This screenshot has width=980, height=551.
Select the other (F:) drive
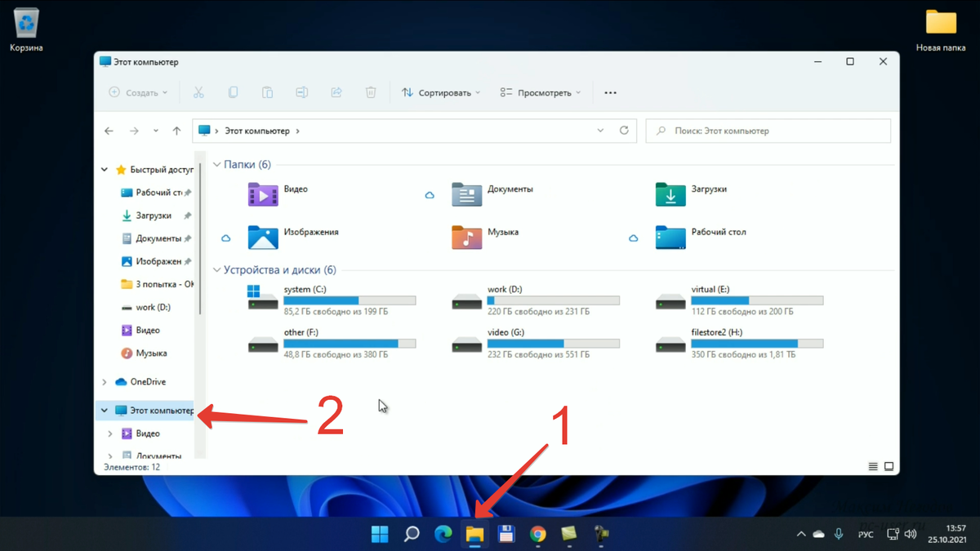coord(332,344)
